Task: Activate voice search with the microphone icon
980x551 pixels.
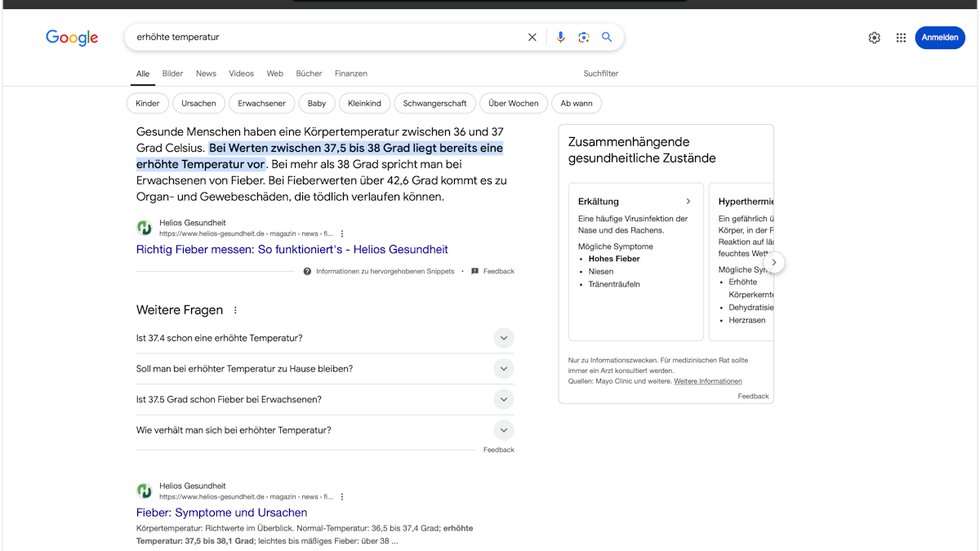Action: coord(560,37)
